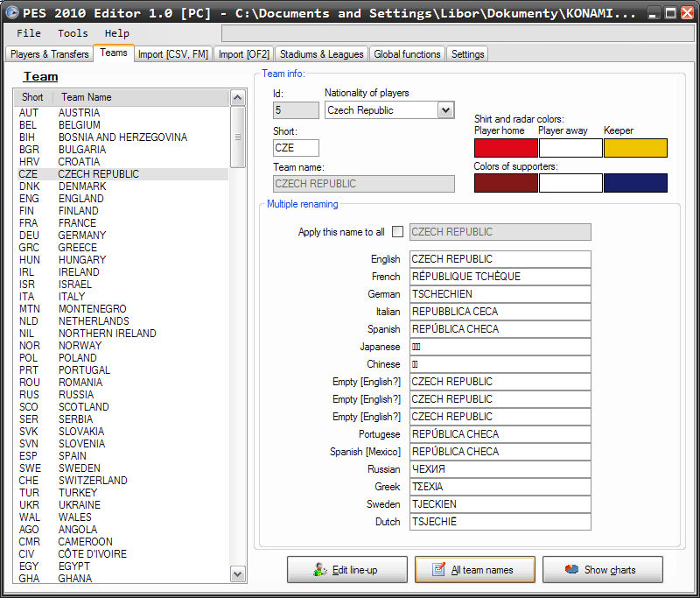Click the All team names button

[x=474, y=569]
